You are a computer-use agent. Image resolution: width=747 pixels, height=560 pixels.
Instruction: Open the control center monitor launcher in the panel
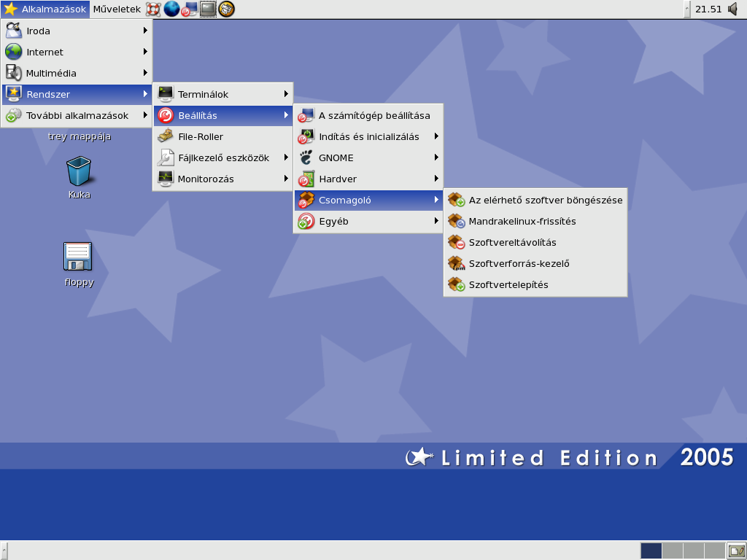189,9
